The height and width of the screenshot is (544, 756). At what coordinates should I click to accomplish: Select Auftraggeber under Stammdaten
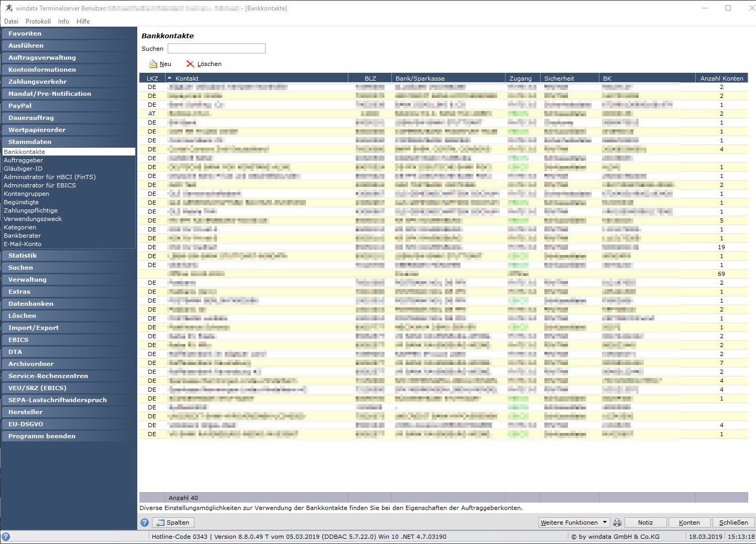pos(24,160)
